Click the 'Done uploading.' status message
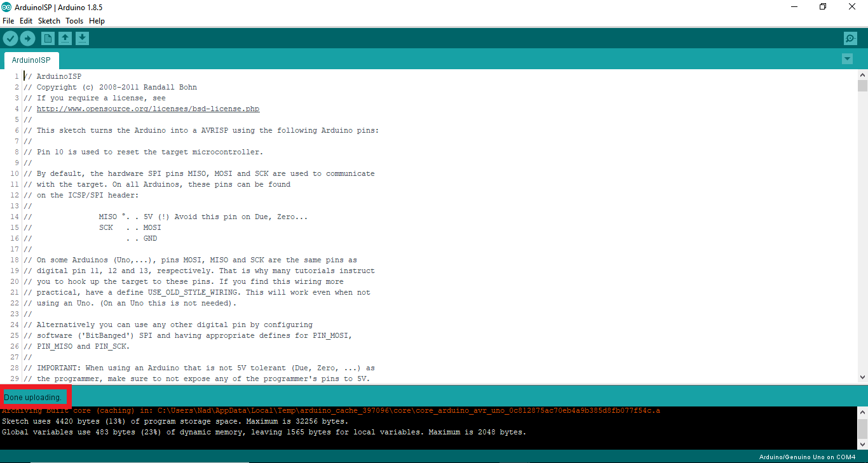Viewport: 868px width, 463px height. point(32,398)
